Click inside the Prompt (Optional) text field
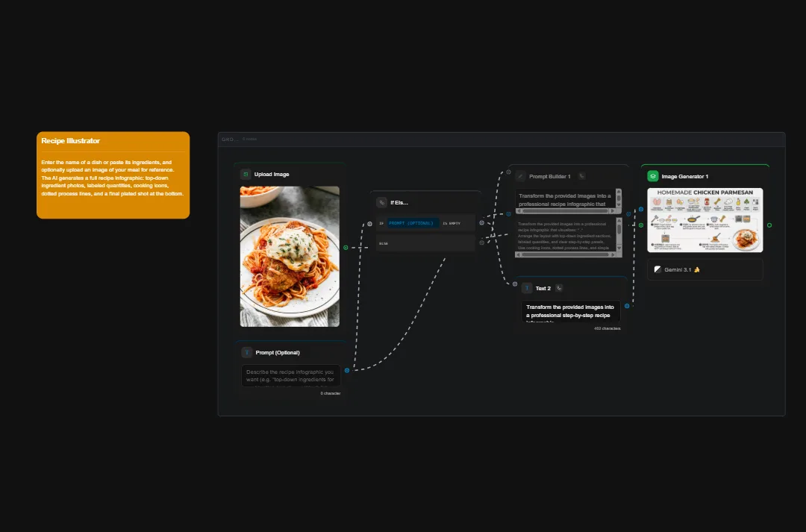This screenshot has width=806, height=532. 290,375
